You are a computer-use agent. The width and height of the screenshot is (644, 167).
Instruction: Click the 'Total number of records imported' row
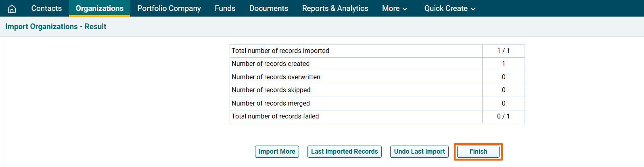click(280, 51)
